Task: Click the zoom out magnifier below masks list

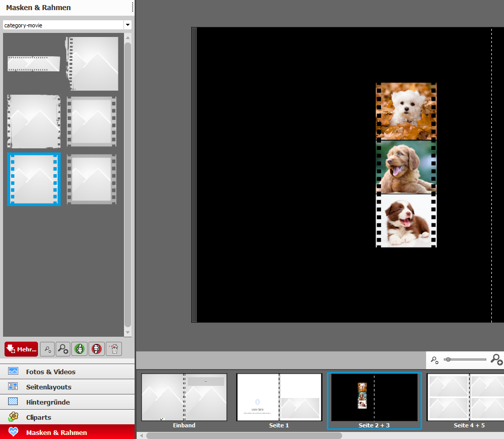Action: tap(48, 349)
